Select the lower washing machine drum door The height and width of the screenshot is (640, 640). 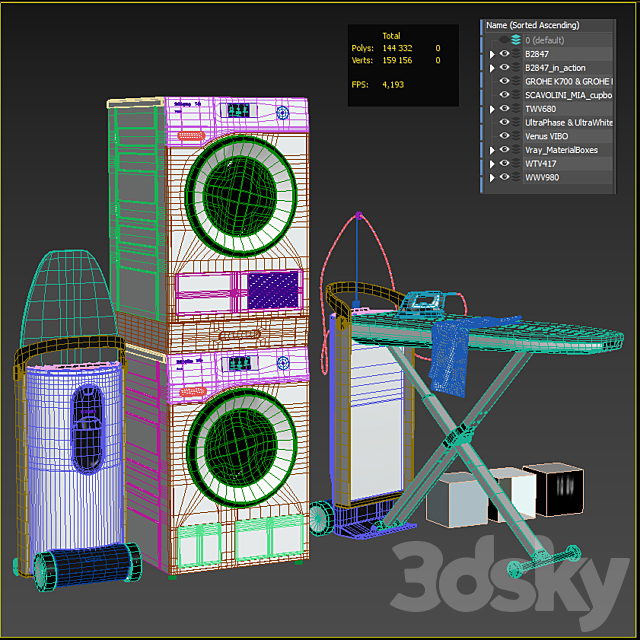[x=241, y=448]
